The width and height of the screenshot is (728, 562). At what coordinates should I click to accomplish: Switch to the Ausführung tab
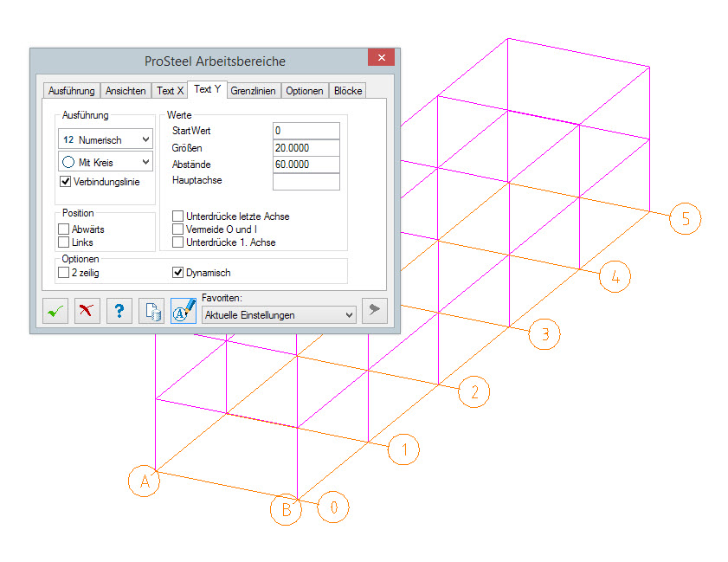click(x=72, y=91)
